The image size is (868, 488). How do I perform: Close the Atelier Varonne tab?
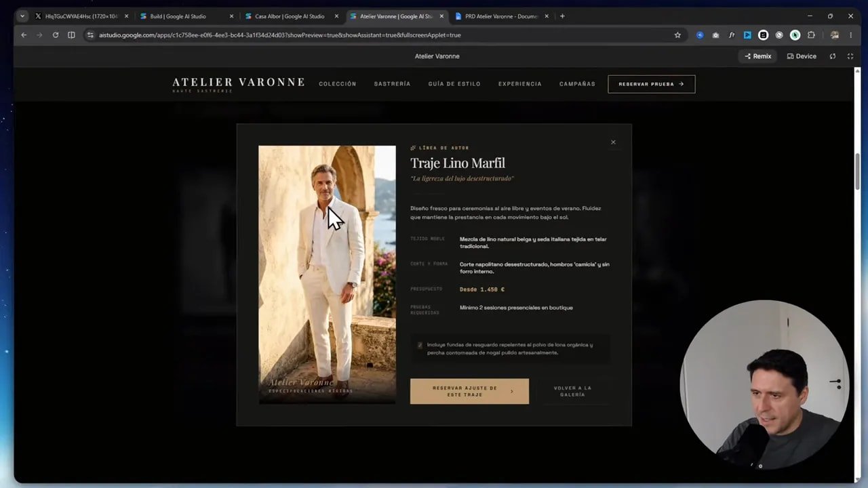(441, 16)
